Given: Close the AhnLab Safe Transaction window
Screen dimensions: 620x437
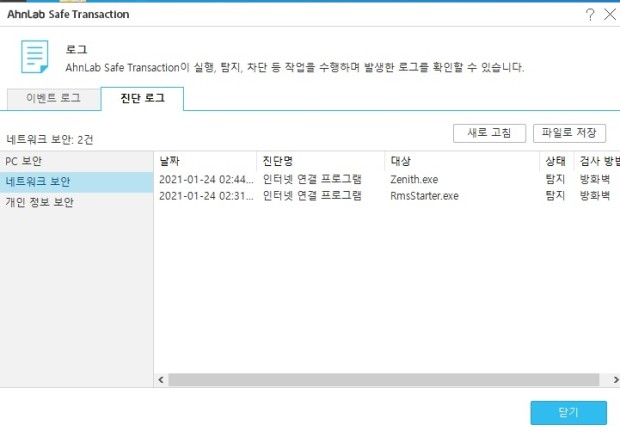Looking at the screenshot, I should [610, 15].
